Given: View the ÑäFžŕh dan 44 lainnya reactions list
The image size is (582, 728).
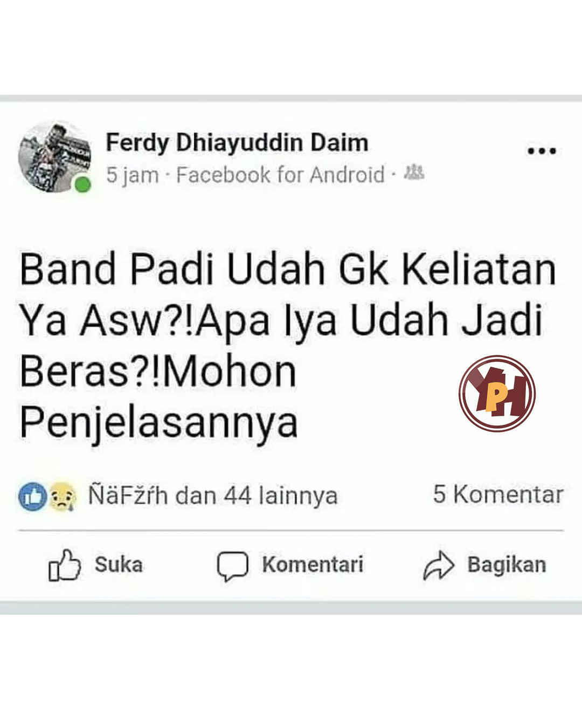Looking at the screenshot, I should (x=213, y=496).
